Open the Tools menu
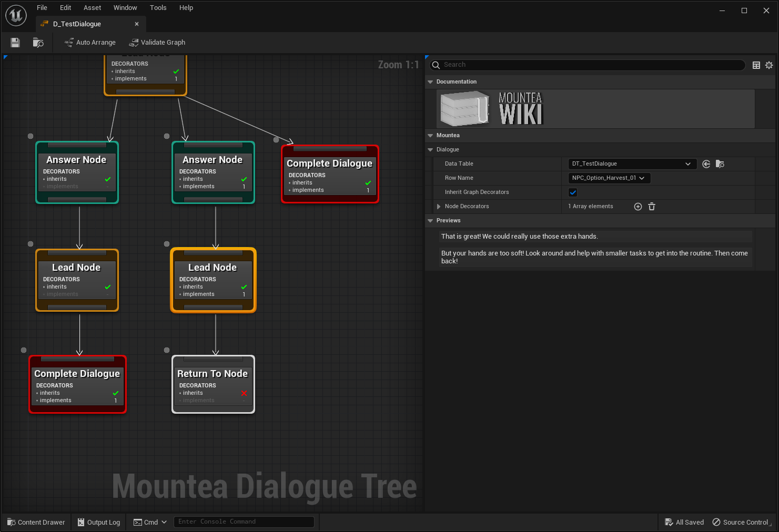The height and width of the screenshot is (532, 779). [158, 8]
